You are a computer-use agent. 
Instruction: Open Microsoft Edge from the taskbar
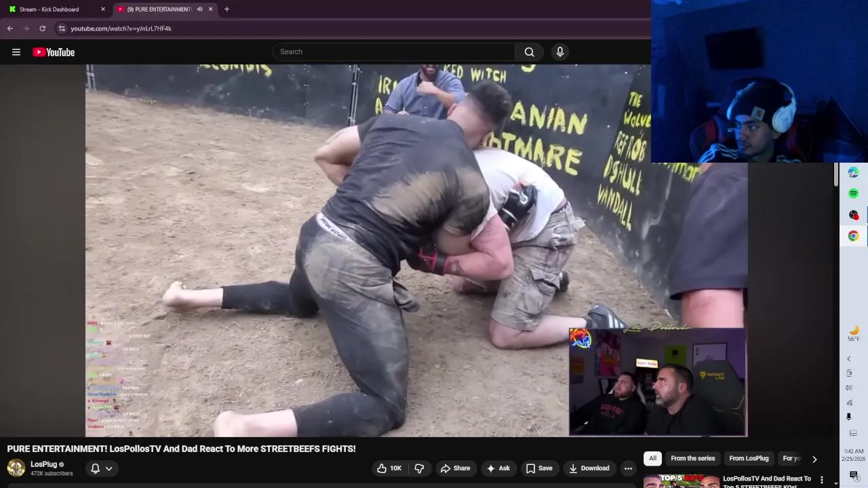pos(853,173)
